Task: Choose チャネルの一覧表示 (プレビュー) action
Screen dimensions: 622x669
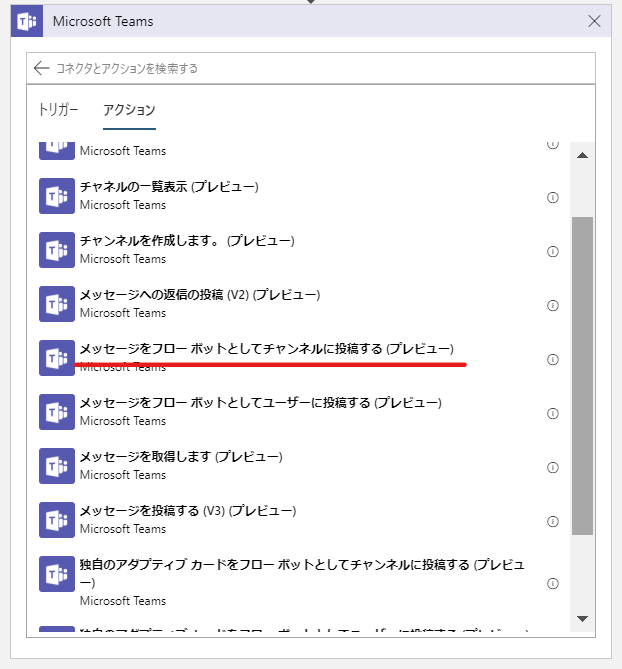Action: 169,187
